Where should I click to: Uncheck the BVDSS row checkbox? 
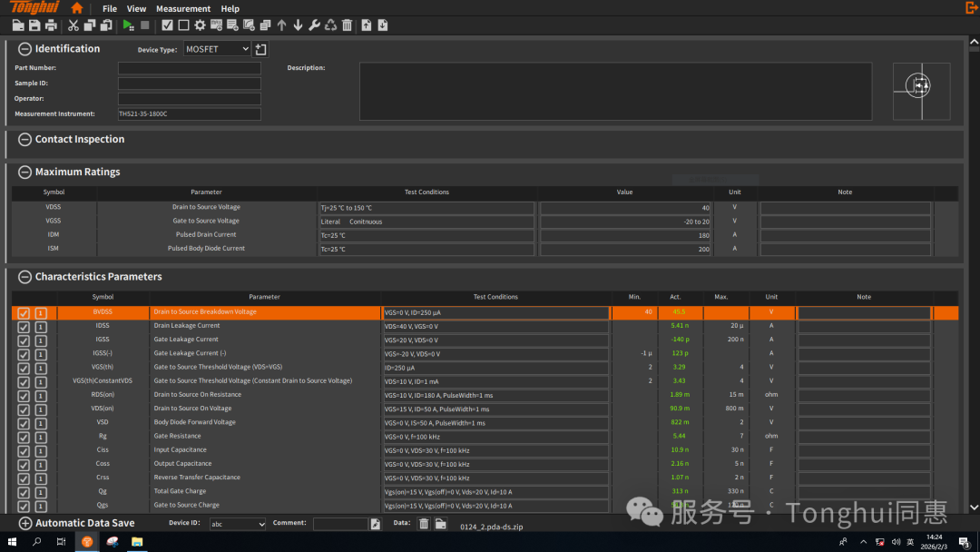(24, 312)
